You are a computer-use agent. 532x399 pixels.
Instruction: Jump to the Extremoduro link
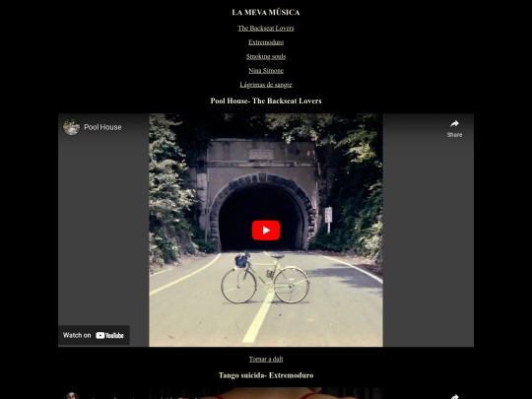266,42
